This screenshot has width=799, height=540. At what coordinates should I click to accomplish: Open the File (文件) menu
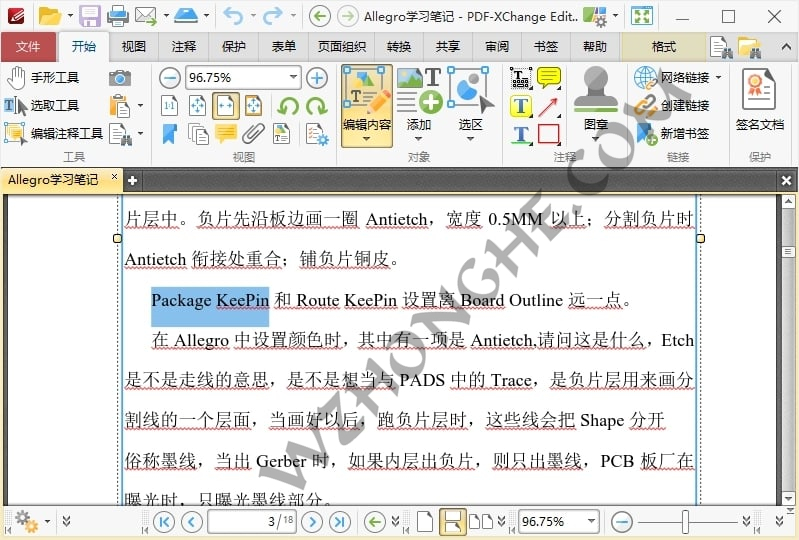coord(28,47)
